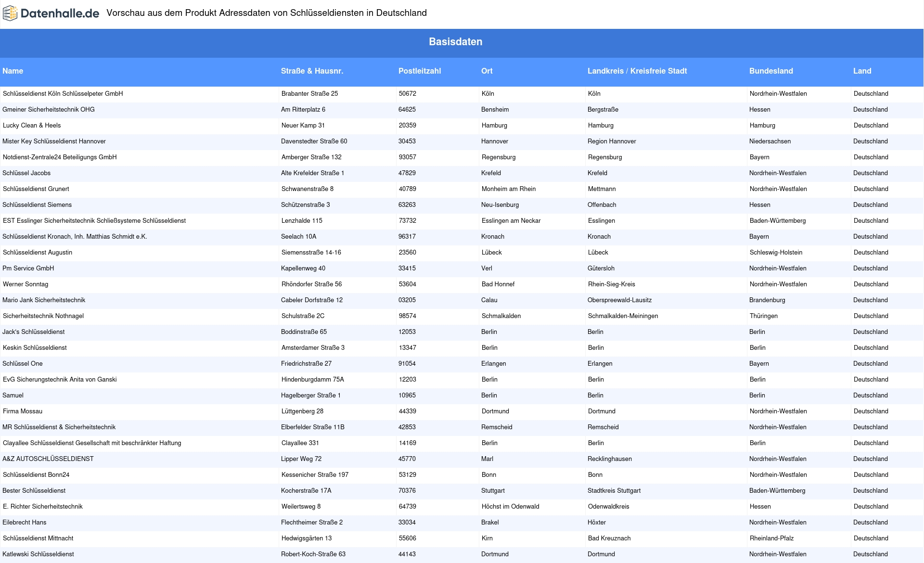
Task: Select Schlüsseldienst Köln Schlüsselpeter GmbH name cell
Action: (63, 94)
